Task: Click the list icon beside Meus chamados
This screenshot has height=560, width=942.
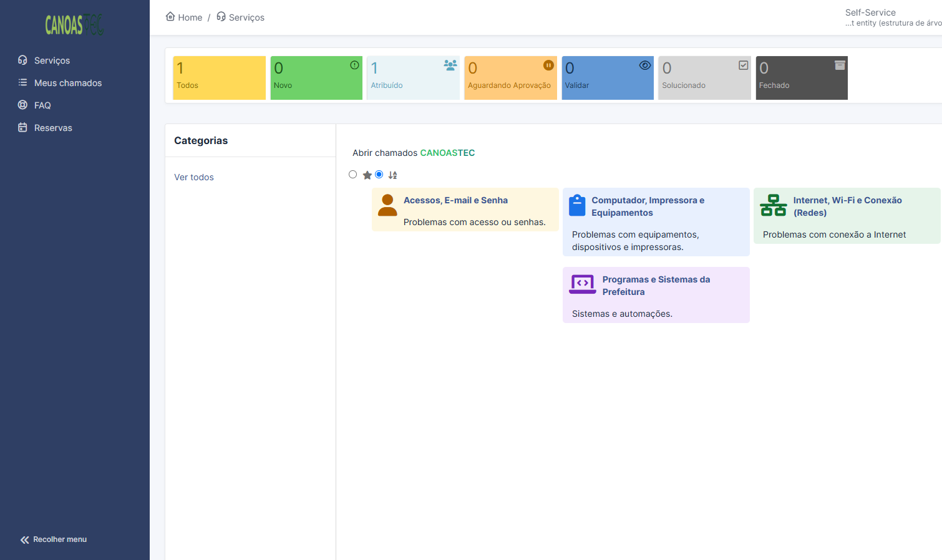Action: pyautogui.click(x=22, y=82)
